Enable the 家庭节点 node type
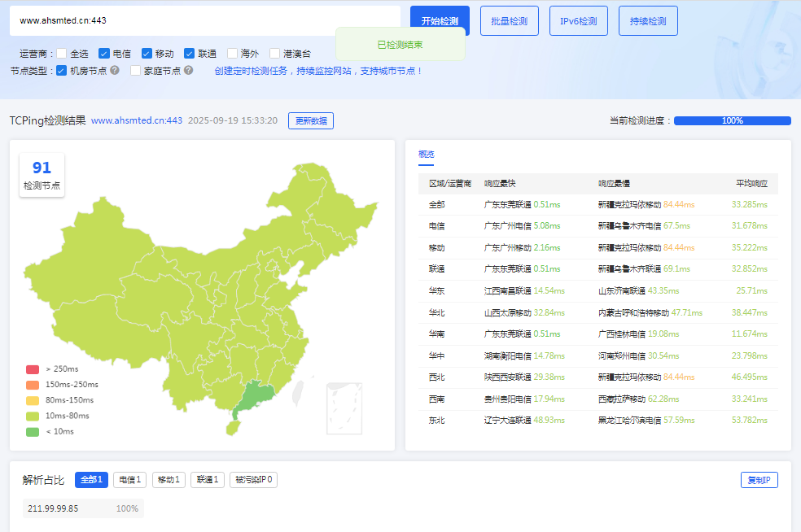801x532 pixels. click(135, 71)
